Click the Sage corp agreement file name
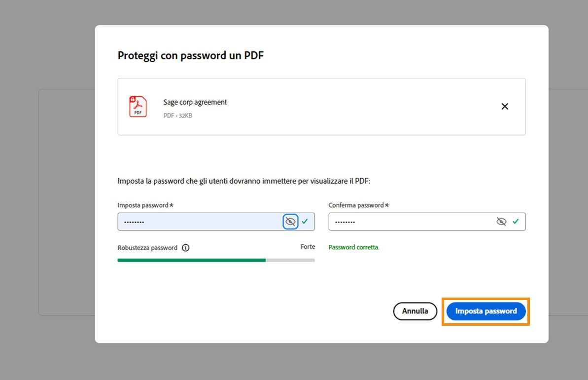Screen dimensions: 588x380 (195, 102)
